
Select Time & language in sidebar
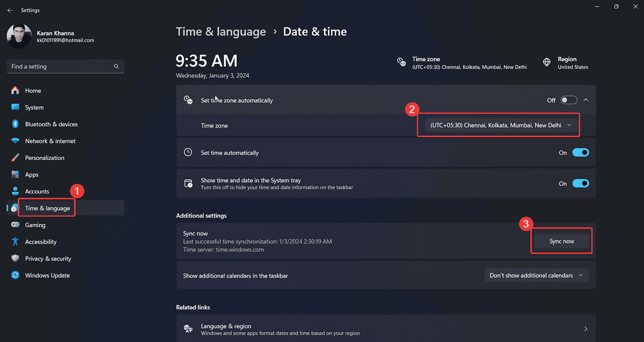(x=47, y=208)
